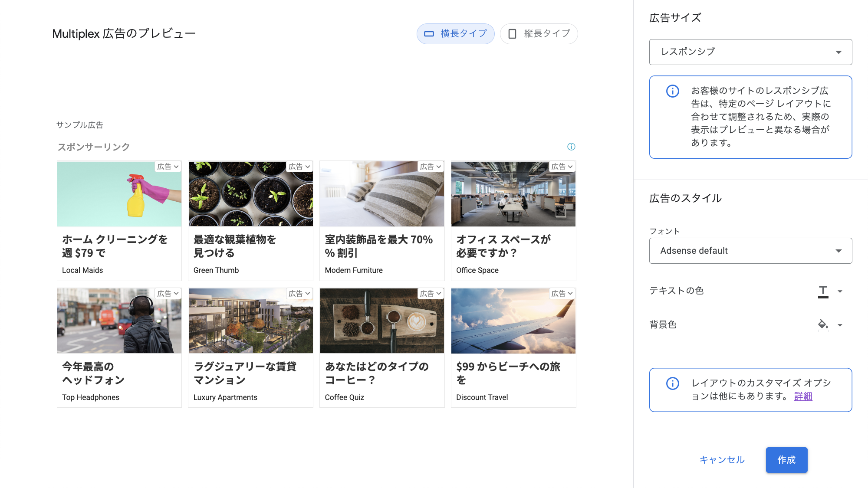This screenshot has height=488, width=868.
Task: Click the スポンサーリンク heading text
Action: pos(94,147)
